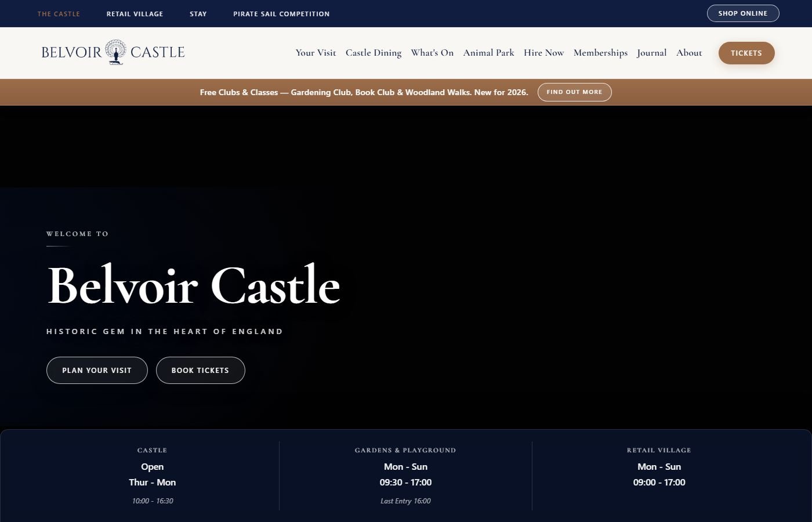Go to Retail Village section

135,14
